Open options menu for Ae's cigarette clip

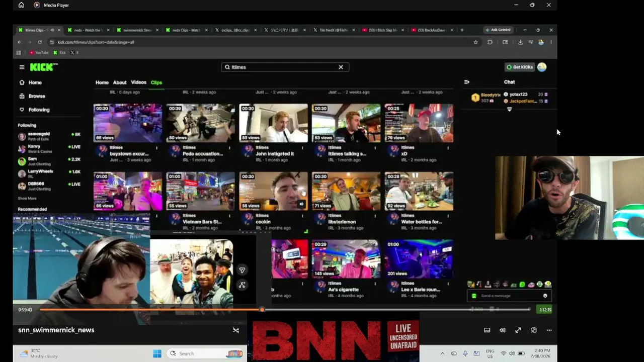click(375, 284)
